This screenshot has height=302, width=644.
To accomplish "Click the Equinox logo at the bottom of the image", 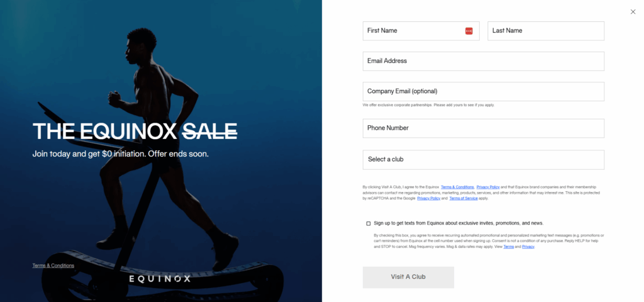I will 160,279.
